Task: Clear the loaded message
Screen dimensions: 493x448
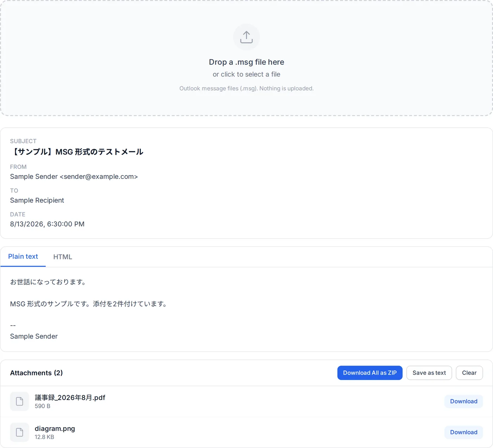Action: pyautogui.click(x=469, y=373)
